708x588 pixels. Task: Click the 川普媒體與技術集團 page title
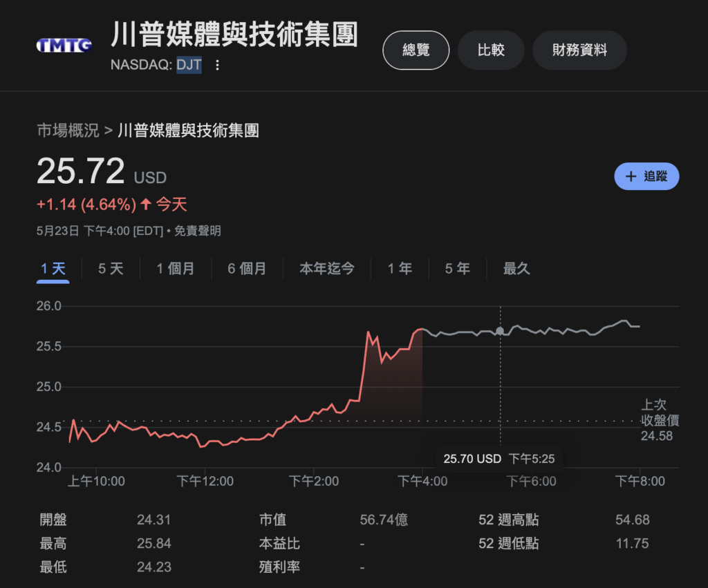point(234,35)
